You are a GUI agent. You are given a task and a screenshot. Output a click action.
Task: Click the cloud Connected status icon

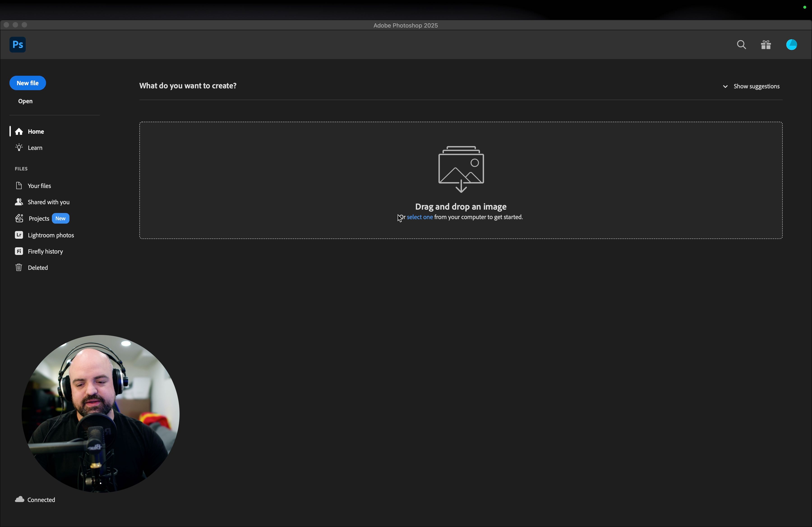click(20, 500)
